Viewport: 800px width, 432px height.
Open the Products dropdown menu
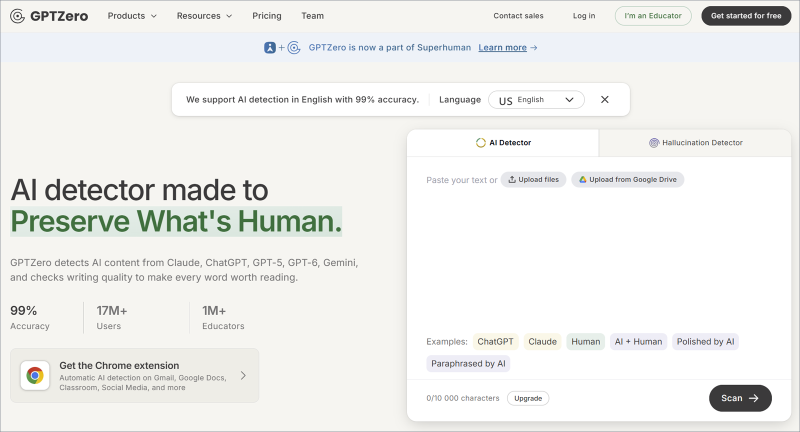(x=132, y=16)
